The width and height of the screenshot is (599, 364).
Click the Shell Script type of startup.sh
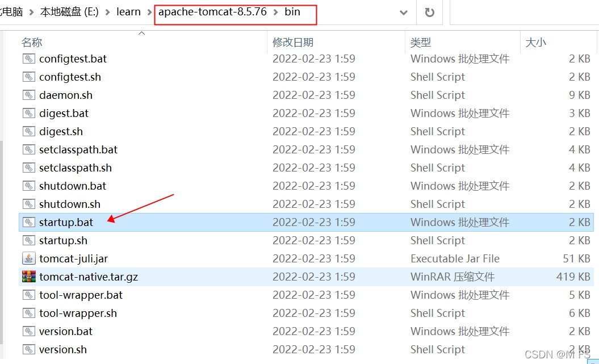[x=437, y=241]
